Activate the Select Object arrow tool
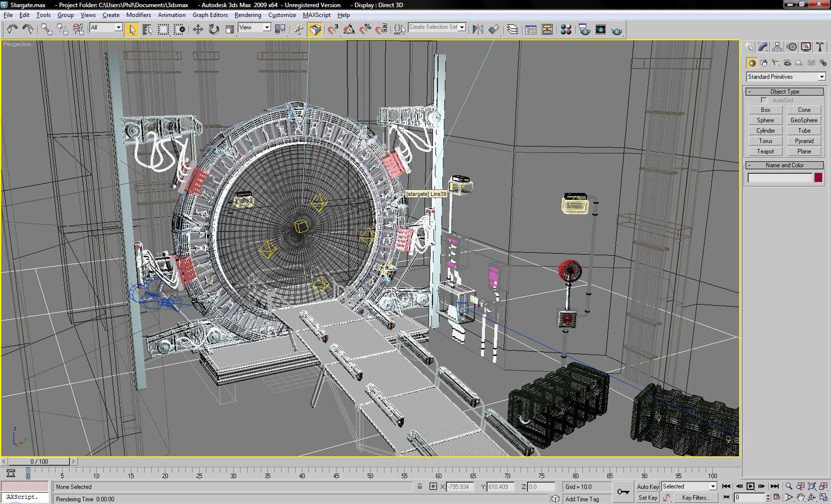The image size is (831, 504). [132, 29]
